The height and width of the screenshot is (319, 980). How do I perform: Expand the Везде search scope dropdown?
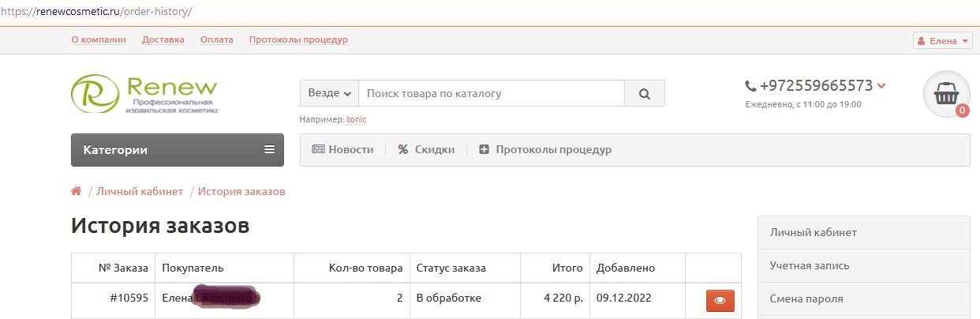pyautogui.click(x=329, y=93)
